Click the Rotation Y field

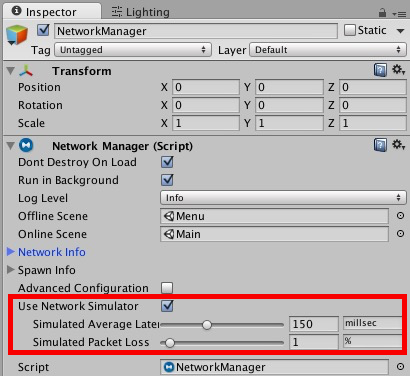coord(289,105)
